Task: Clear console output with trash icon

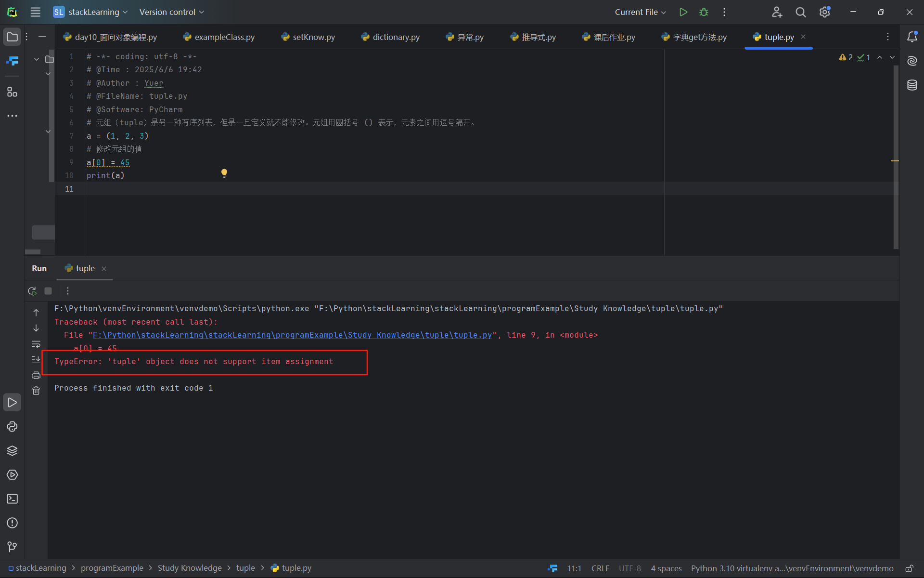Action: [x=36, y=391]
